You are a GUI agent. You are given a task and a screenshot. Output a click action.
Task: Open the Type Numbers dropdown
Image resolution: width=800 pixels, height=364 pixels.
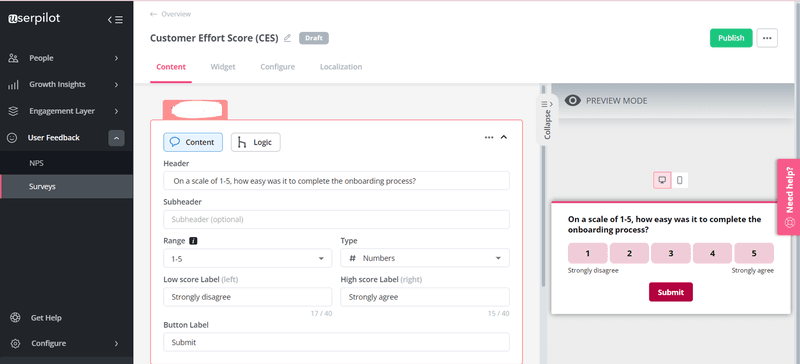425,258
